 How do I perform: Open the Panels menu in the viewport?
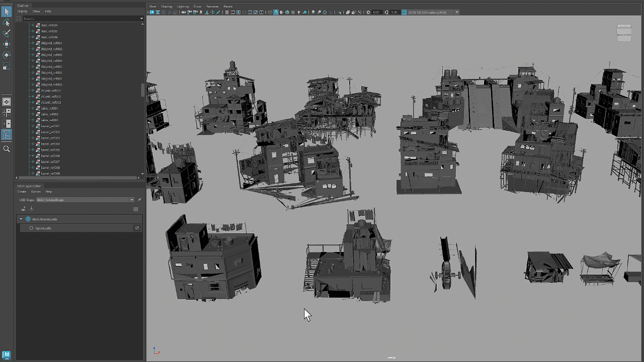pos(228,7)
